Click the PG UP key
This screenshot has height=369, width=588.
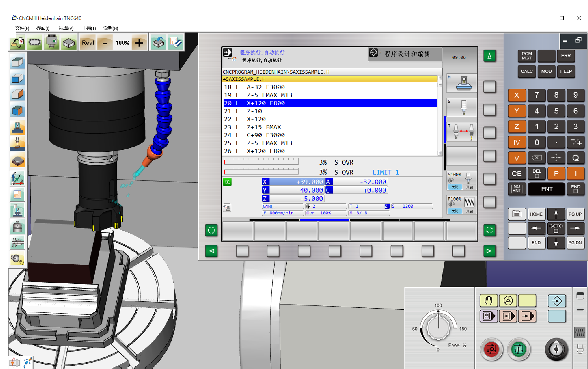coord(575,214)
